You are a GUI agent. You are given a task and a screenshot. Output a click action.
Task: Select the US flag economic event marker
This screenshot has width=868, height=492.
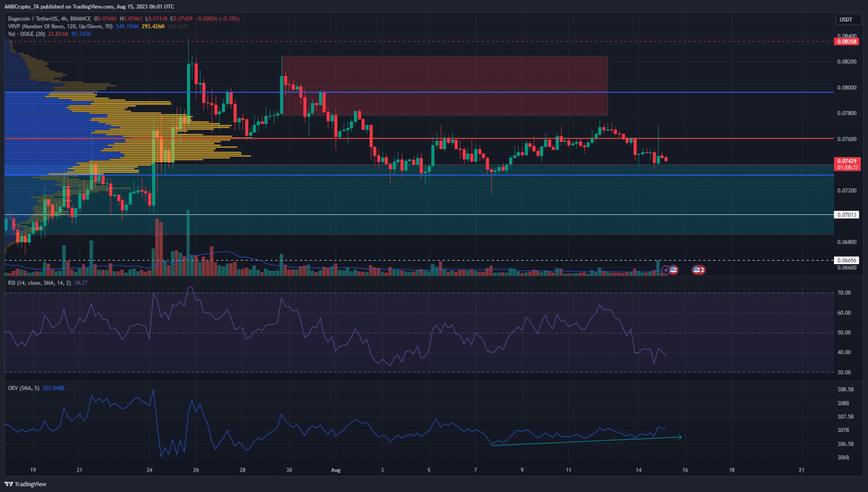click(674, 270)
